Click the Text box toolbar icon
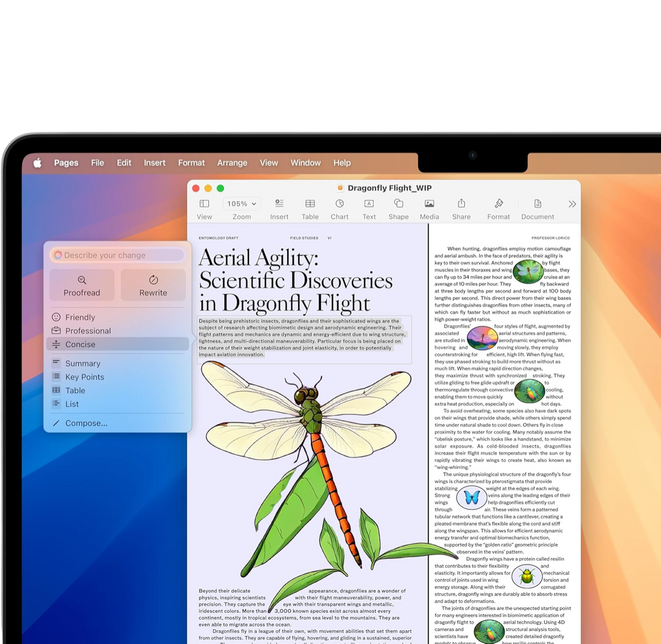 click(x=369, y=203)
